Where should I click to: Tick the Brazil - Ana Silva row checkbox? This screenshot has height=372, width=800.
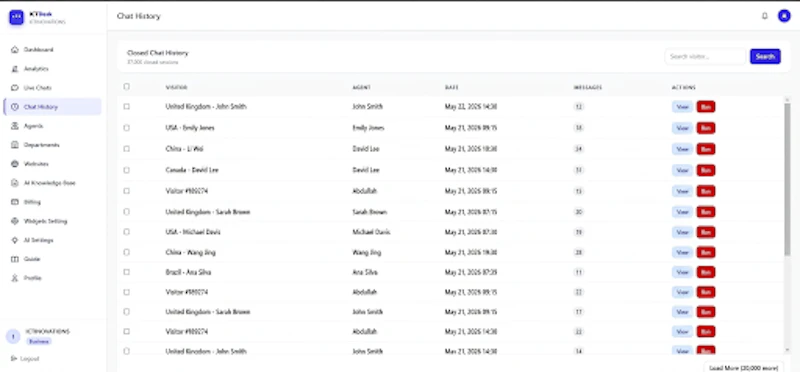[x=127, y=272]
